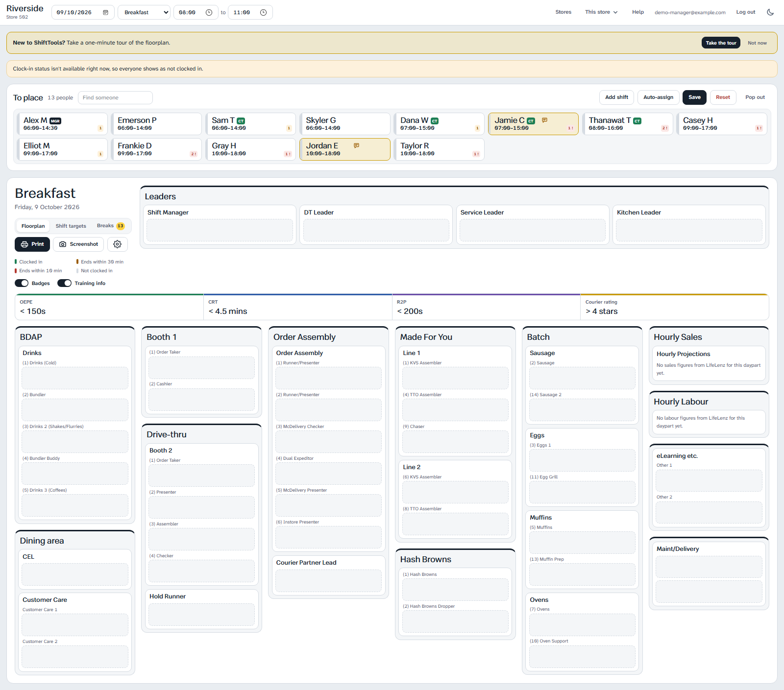
Task: Reset the floorplan placements
Action: pos(723,97)
